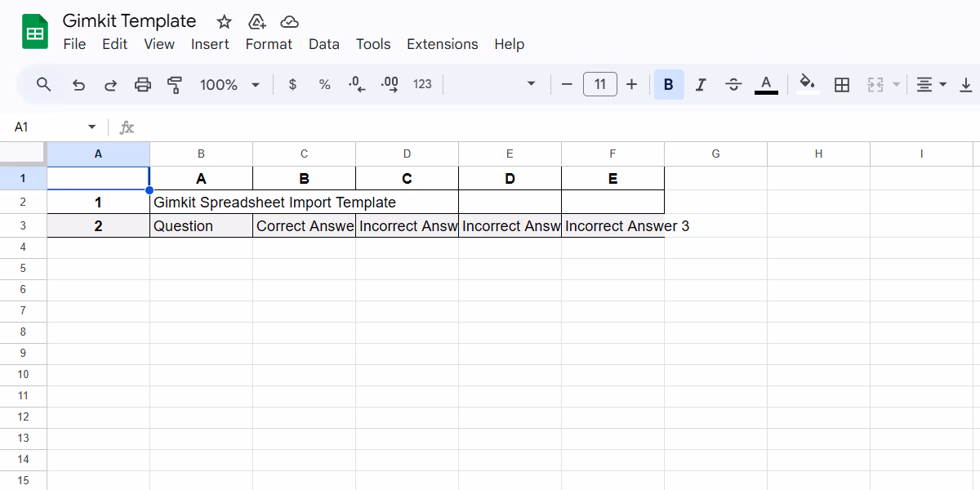Screen dimensions: 980x490
Task: Open the Google Sheets home icon
Action: pos(35,33)
